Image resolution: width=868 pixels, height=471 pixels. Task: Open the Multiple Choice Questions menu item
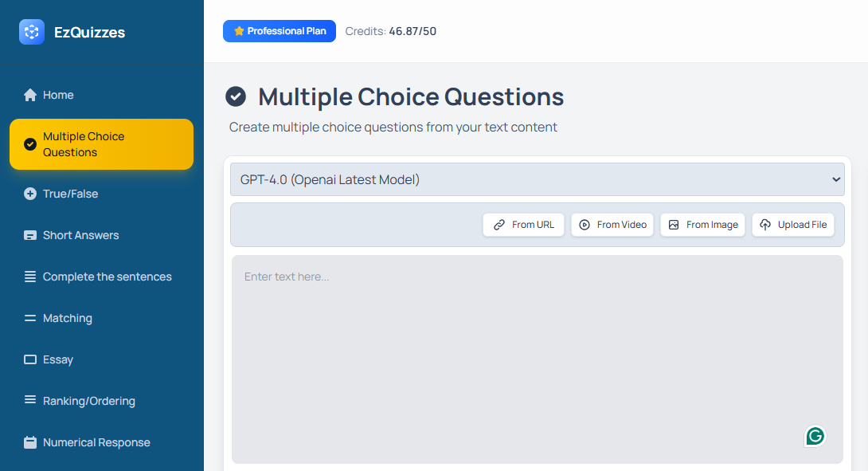click(x=101, y=144)
